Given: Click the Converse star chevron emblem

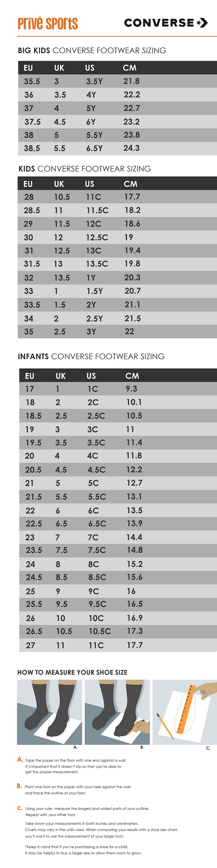Looking at the screenshot, I should (202, 23).
